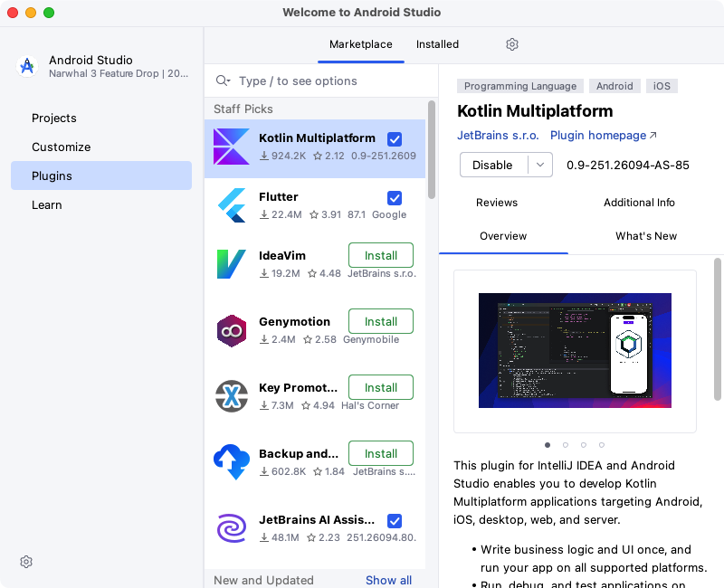Open the JetBrains s.r.o. vendor link
The image size is (724, 588).
[498, 135]
